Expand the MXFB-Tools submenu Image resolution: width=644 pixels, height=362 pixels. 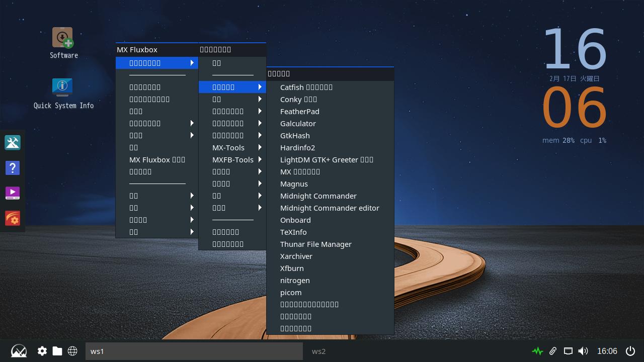pos(232,159)
